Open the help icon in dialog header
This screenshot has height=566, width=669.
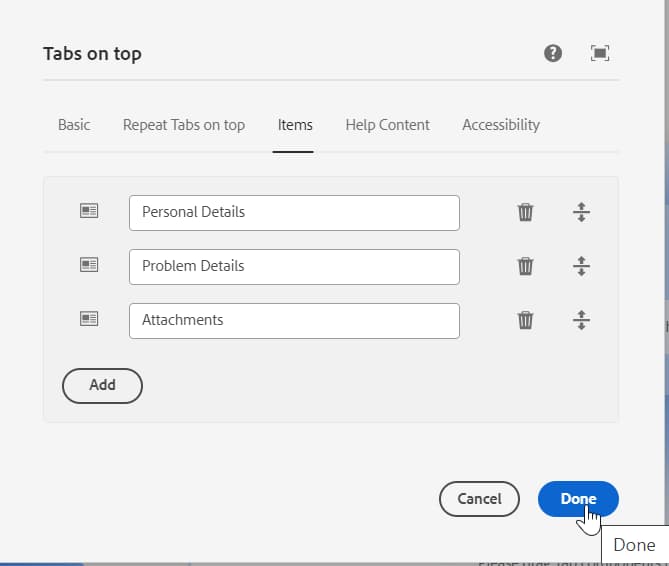pos(553,54)
